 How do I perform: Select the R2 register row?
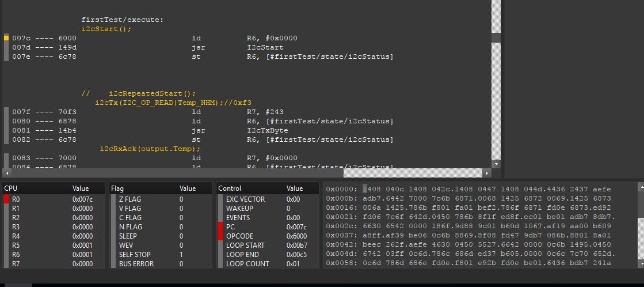pyautogui.click(x=54, y=217)
